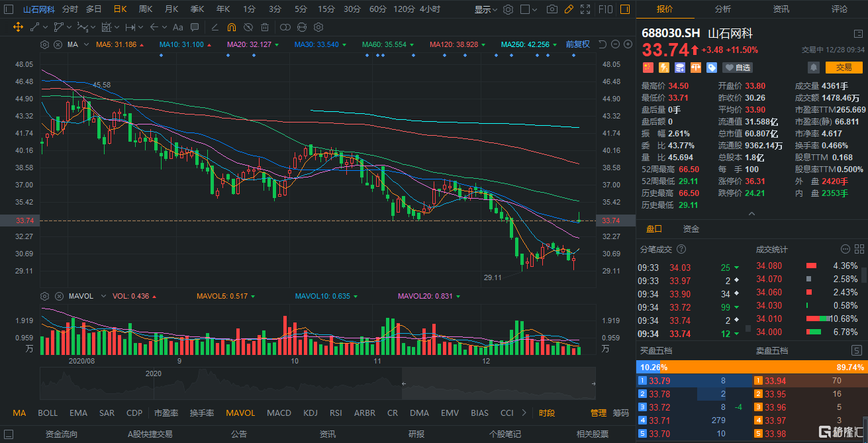
Task: Set a price alert with bell icon
Action: tap(813, 68)
